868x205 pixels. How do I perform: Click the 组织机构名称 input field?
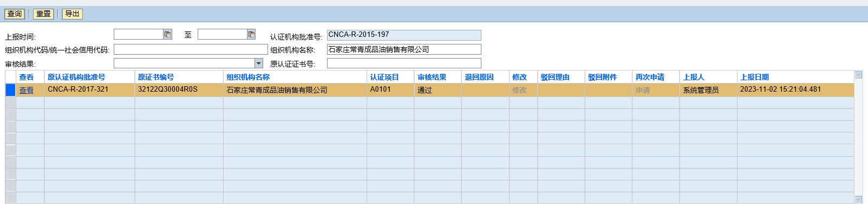tap(404, 49)
